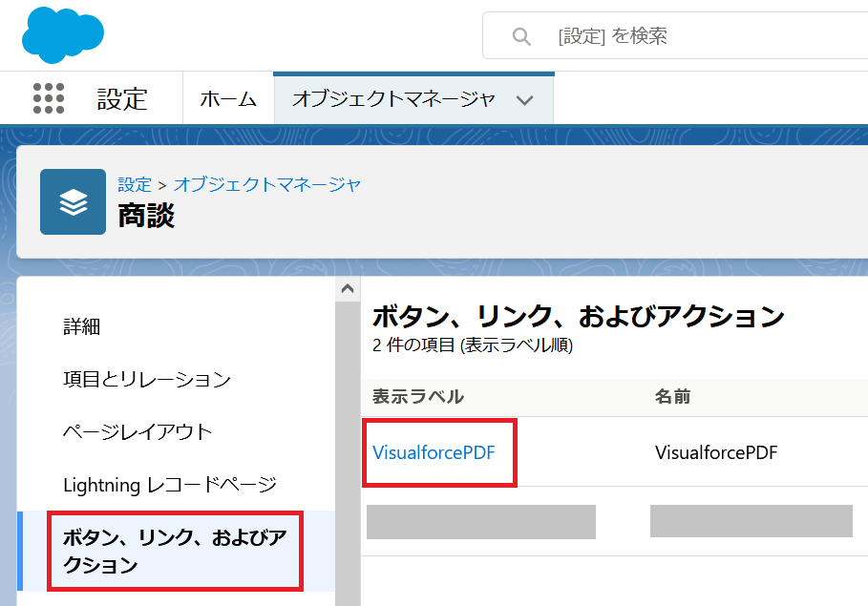Click the 2 件の項目 count text
The height and width of the screenshot is (606, 868).
(x=473, y=345)
